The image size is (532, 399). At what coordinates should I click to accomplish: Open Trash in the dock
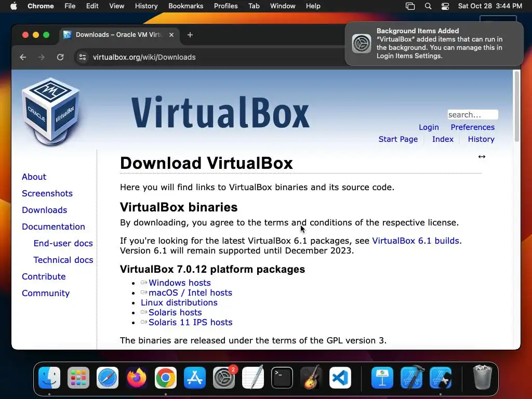click(483, 378)
